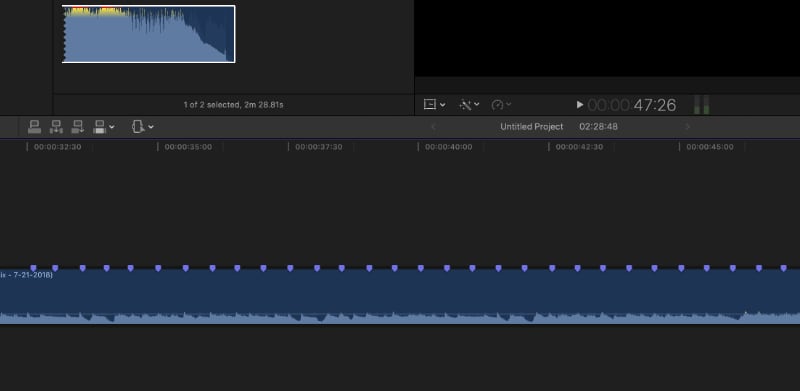Open the Transform, Crop, Distort pop-up menu
Viewport: 800px width, 391px height.
pos(434,105)
